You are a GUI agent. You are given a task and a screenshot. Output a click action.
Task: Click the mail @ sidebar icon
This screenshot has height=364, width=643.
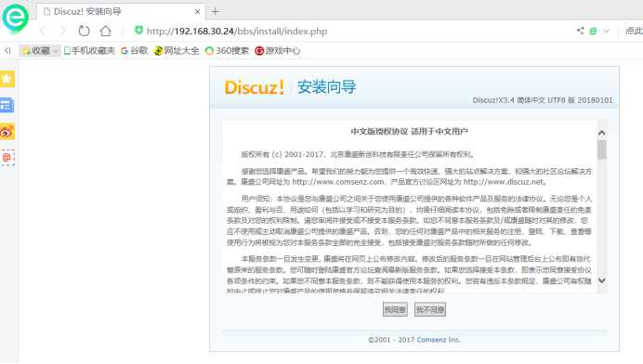tap(7, 158)
